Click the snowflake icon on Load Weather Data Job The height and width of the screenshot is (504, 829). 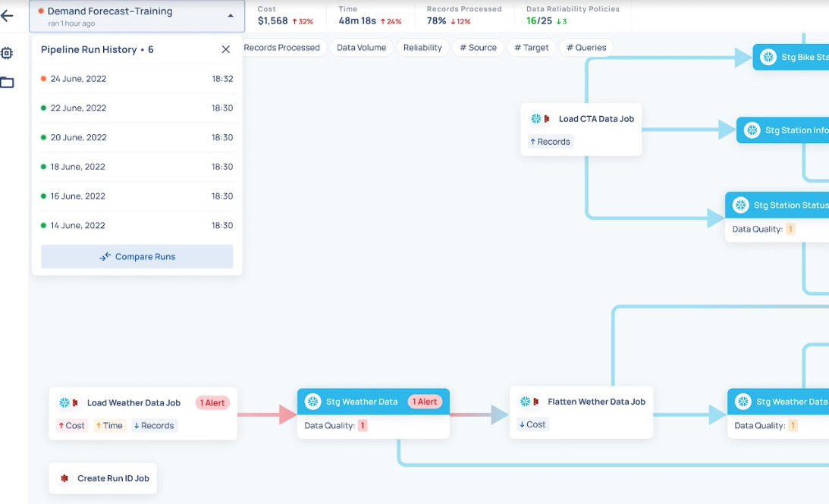pyautogui.click(x=64, y=402)
